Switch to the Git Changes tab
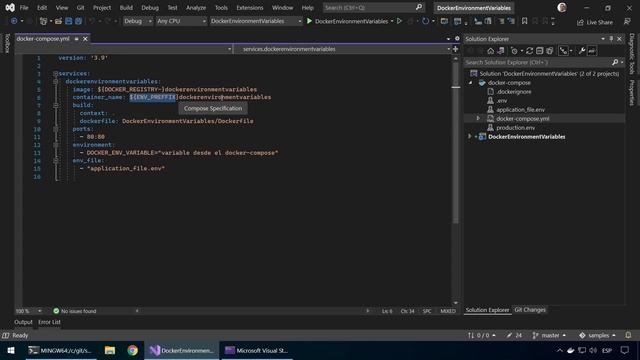Image resolution: width=640 pixels, height=360 pixels. [x=530, y=310]
